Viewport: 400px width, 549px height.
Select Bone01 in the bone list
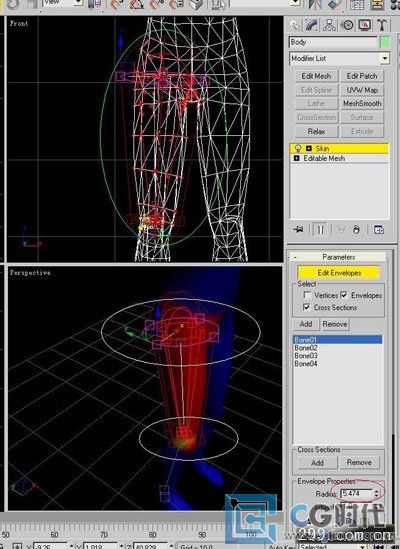(337, 340)
